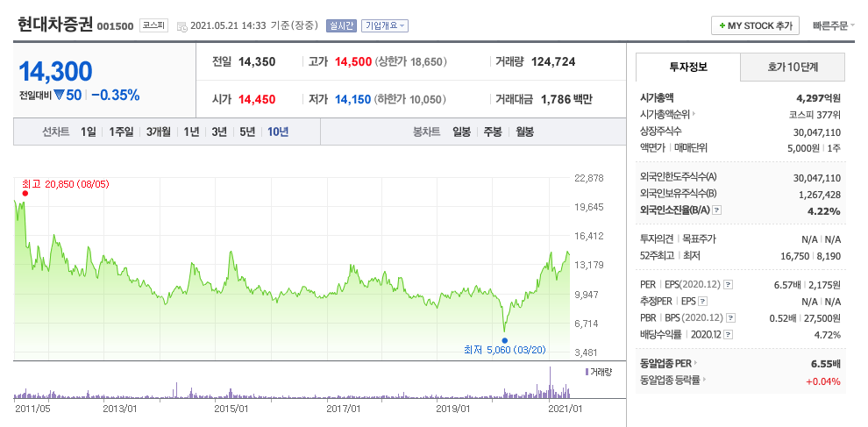The image size is (868, 427).
Task: Click the 시가총액 4,297억원 value
Action: coord(818,98)
